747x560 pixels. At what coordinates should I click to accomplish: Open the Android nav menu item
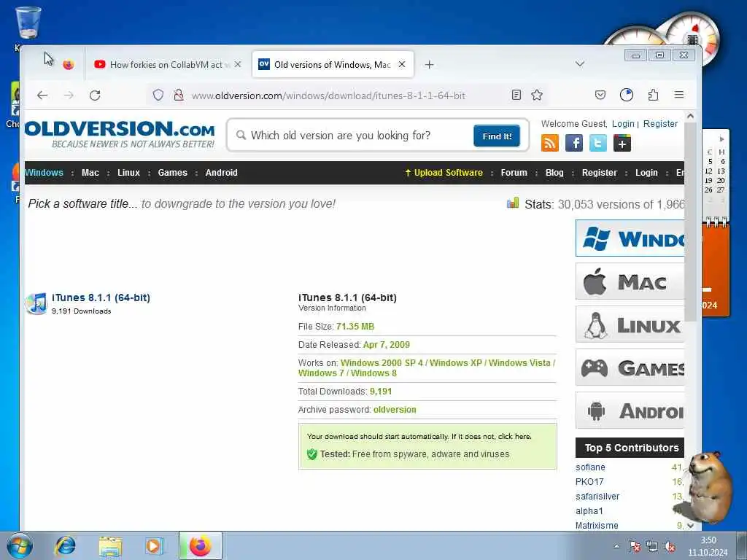point(222,172)
